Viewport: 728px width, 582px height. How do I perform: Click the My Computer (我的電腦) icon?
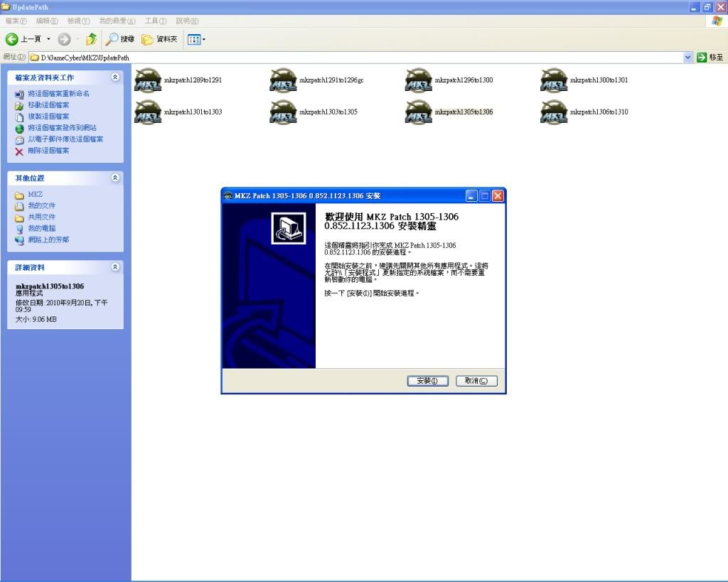[19, 229]
